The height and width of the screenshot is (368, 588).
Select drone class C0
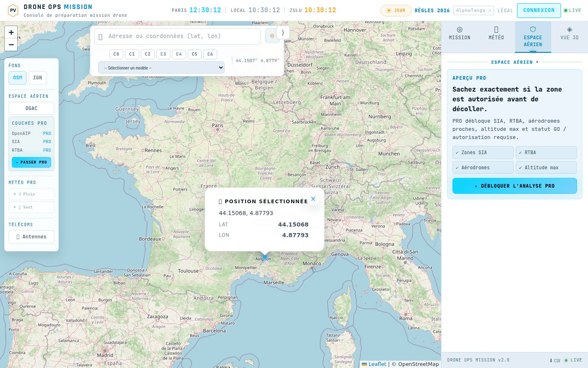click(116, 54)
